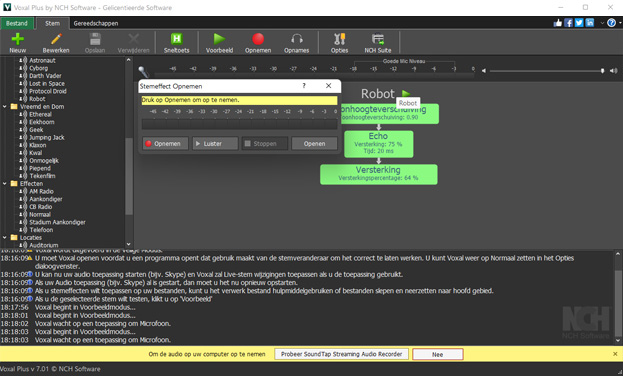This screenshot has width=623, height=376.
Task: Select the Darth Vader voice
Action: point(45,76)
